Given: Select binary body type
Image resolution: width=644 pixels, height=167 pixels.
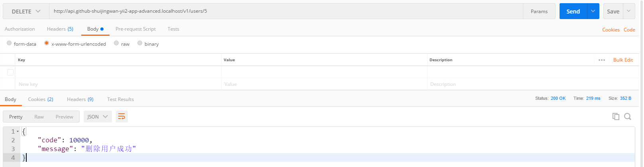Looking at the screenshot, I should click(x=140, y=43).
